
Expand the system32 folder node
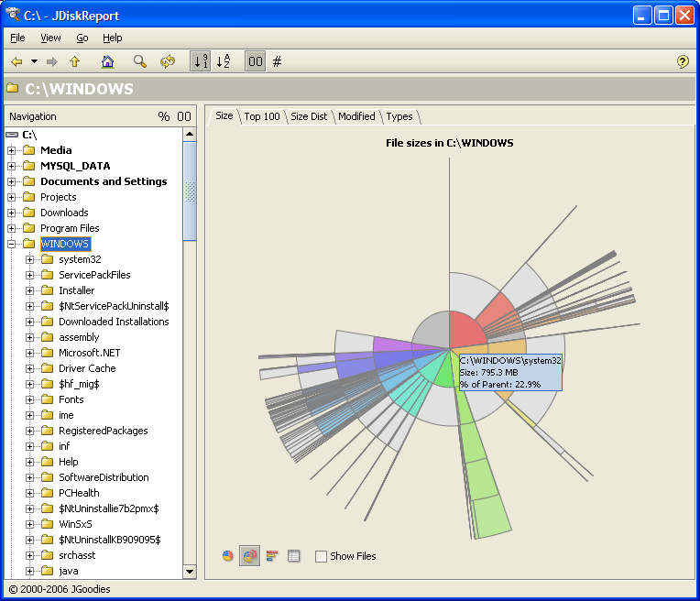click(30, 259)
